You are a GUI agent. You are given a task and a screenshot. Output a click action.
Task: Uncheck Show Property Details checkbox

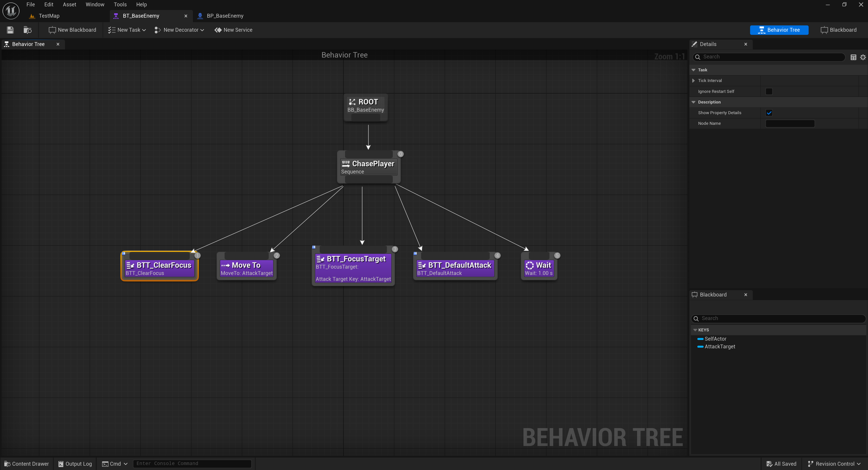click(769, 113)
